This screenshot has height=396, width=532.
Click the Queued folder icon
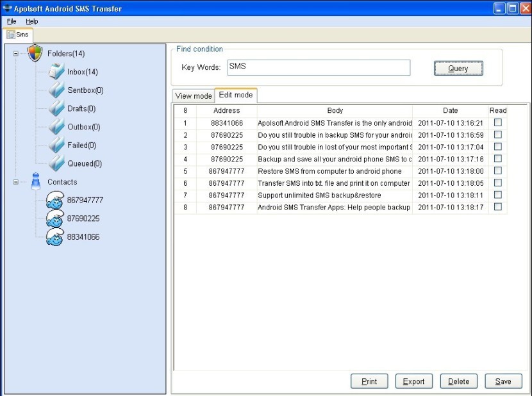[x=57, y=163]
